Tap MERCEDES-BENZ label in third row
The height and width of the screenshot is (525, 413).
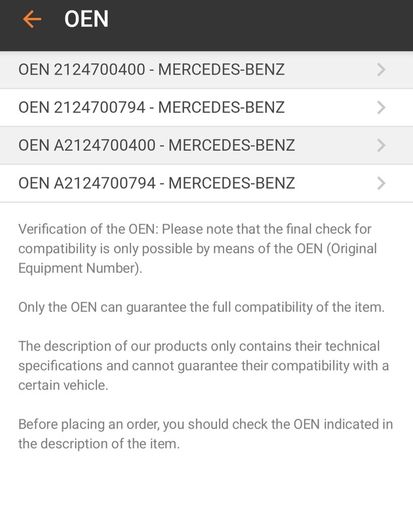(232, 145)
